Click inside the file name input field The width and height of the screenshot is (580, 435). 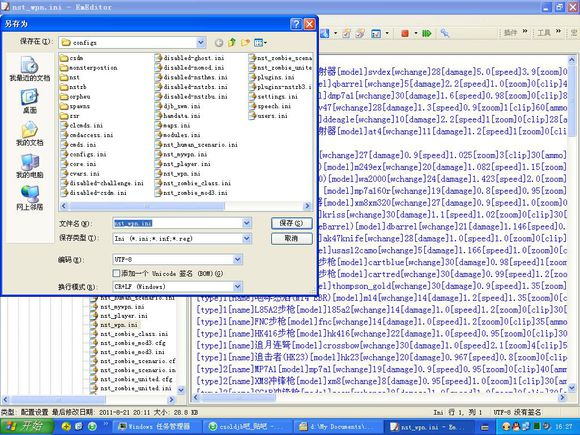point(178,223)
